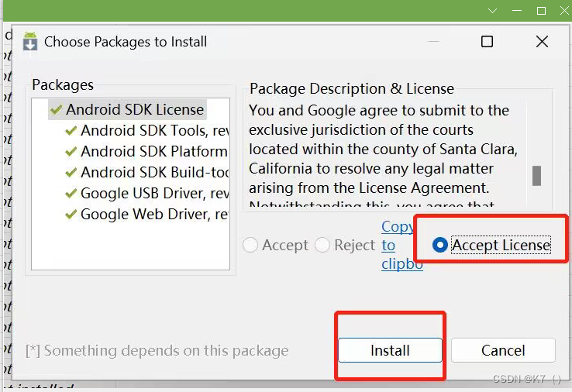Select the Google Web Driver package row
The height and width of the screenshot is (392, 572).
tap(147, 214)
